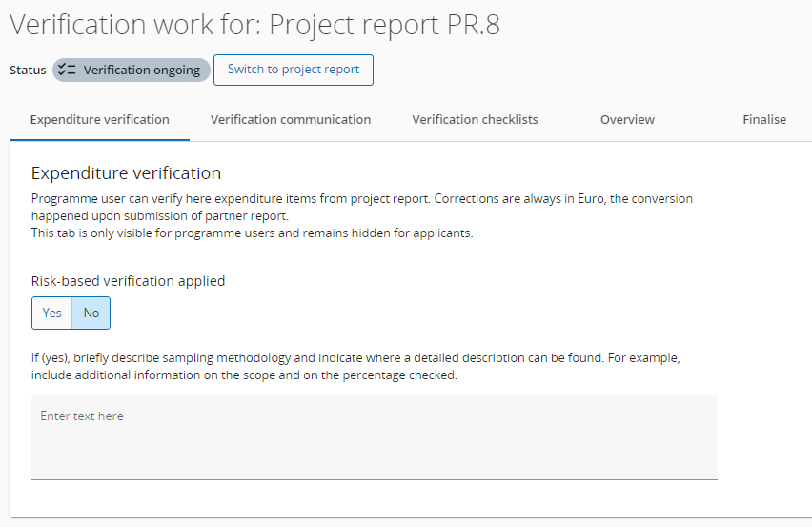Click the Status label text

(28, 71)
